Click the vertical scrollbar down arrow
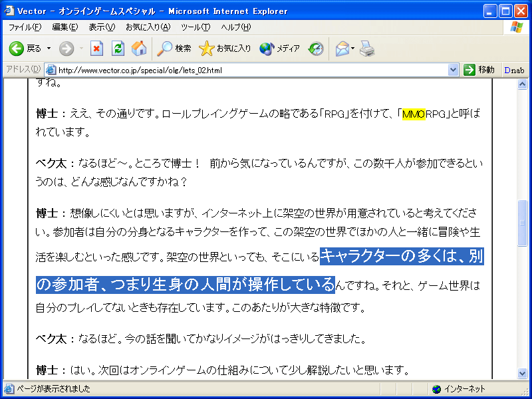 (522, 373)
